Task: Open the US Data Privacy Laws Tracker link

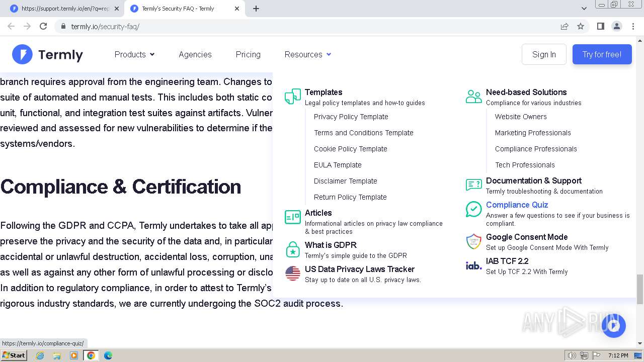Action: click(360, 269)
